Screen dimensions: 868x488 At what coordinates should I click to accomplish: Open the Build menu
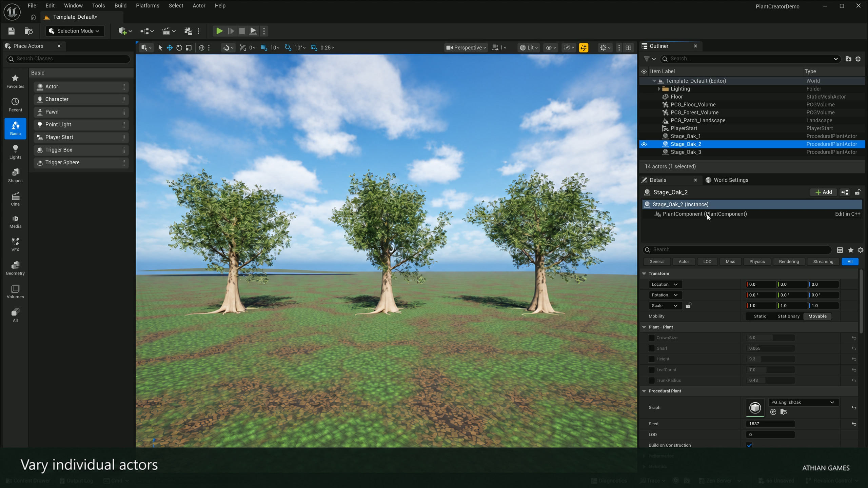click(x=120, y=6)
